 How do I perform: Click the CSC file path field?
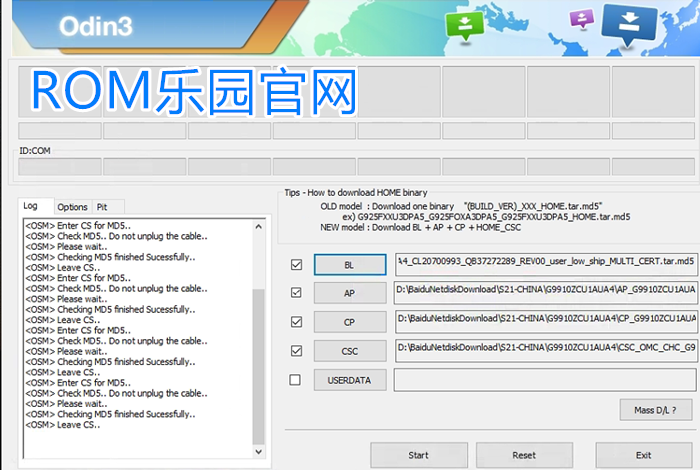tap(546, 351)
